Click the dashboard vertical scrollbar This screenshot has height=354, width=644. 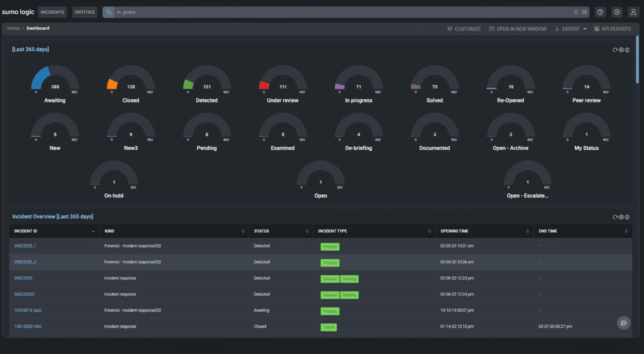[637, 59]
